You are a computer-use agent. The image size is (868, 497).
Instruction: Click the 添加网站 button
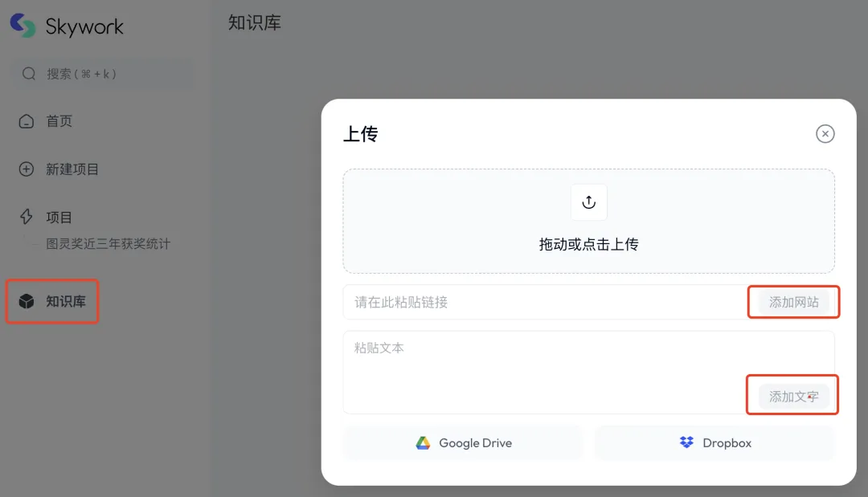(793, 302)
